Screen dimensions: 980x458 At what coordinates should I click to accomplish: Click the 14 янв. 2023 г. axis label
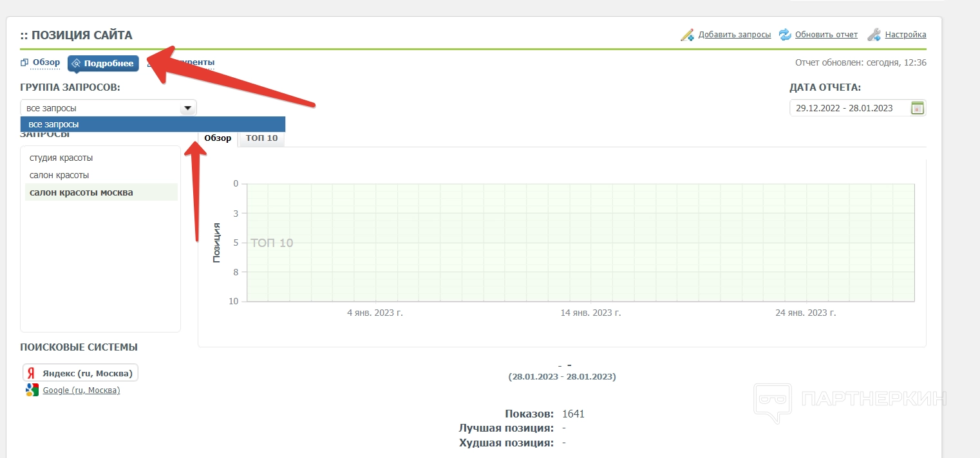click(x=590, y=313)
